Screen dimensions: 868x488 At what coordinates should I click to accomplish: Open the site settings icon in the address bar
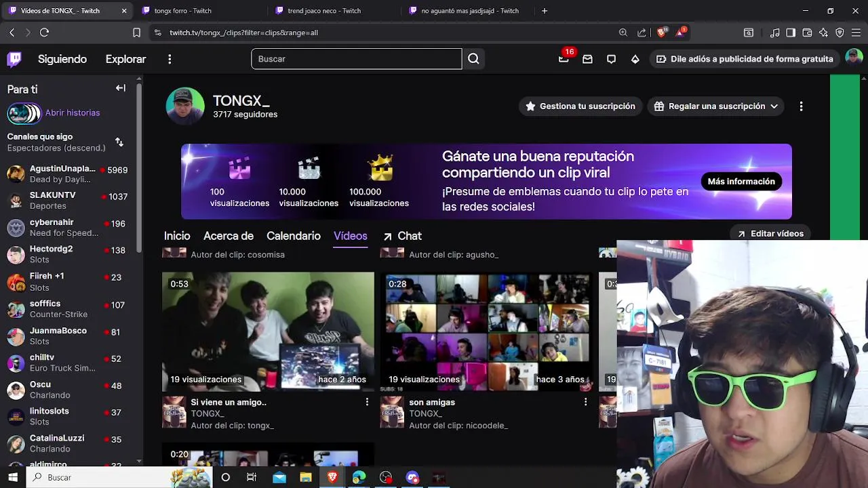tap(157, 33)
